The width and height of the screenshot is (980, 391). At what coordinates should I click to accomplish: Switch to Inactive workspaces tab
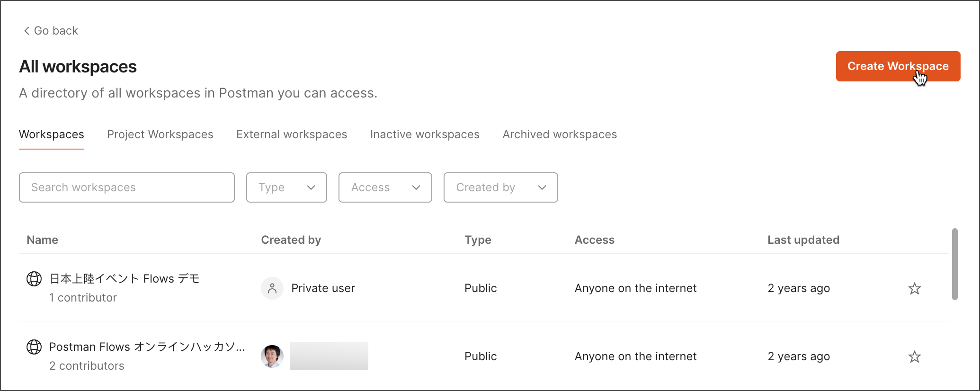425,134
